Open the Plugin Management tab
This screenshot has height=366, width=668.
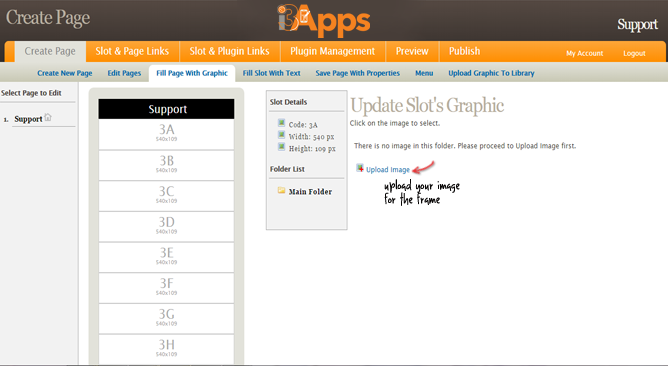tap(332, 51)
